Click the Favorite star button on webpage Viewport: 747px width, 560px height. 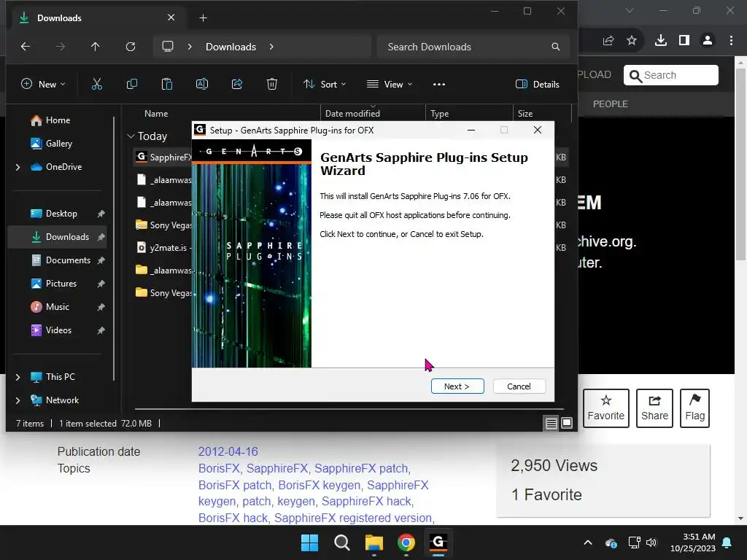606,408
